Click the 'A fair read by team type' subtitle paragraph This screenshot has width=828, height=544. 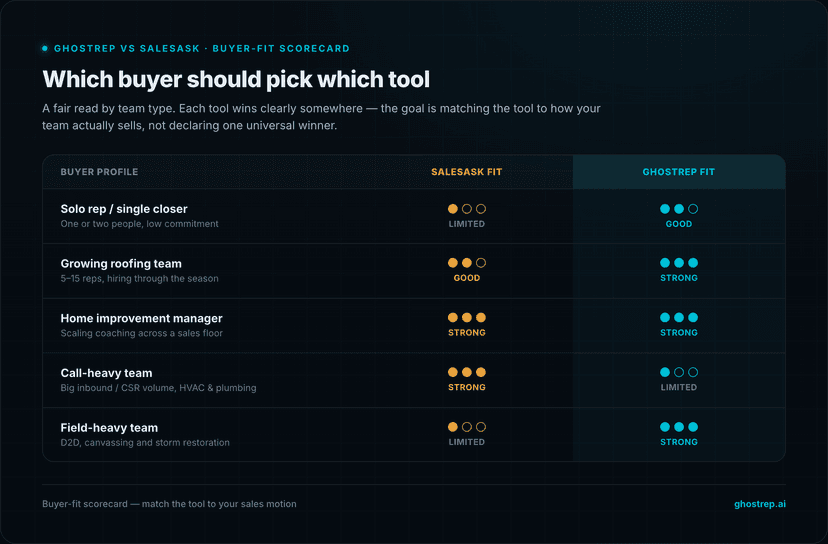[x=321, y=117]
